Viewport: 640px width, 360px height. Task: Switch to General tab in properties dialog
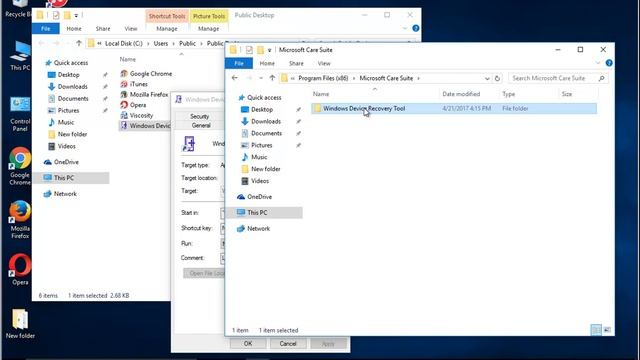[201, 125]
